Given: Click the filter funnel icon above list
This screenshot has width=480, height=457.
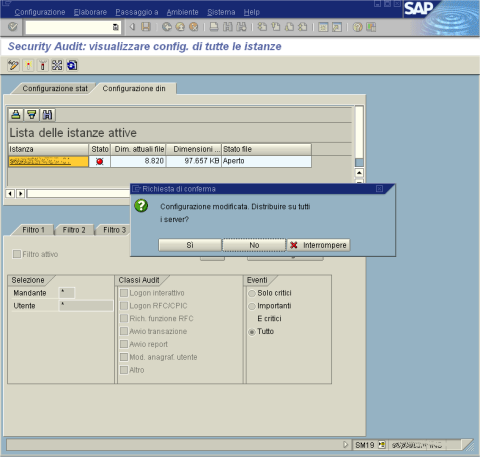Looking at the screenshot, I should click(x=32, y=115).
